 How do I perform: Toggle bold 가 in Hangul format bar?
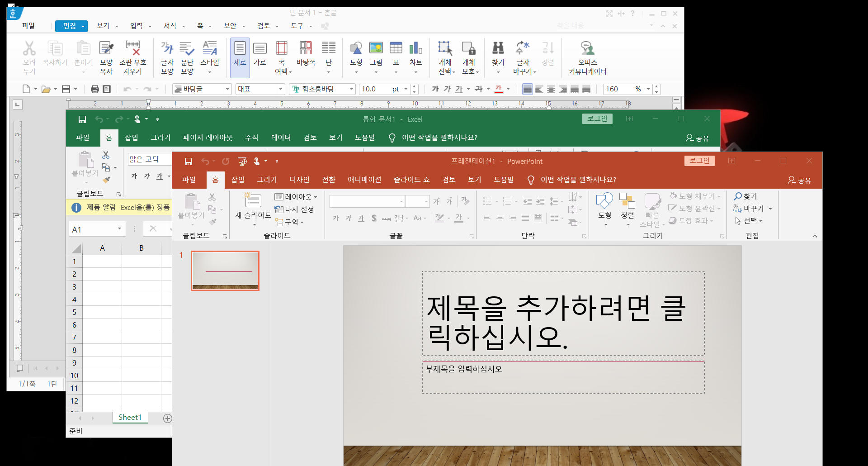435,89
